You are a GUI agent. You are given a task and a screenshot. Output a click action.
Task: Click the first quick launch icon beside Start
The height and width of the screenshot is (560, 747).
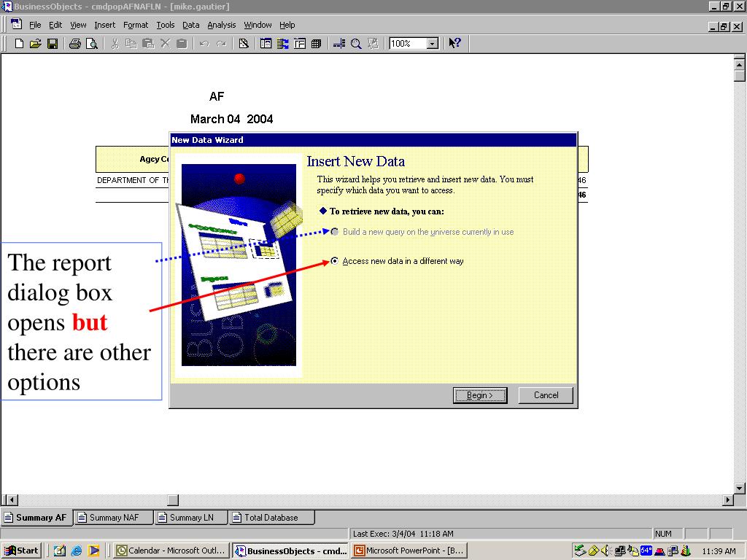60,551
